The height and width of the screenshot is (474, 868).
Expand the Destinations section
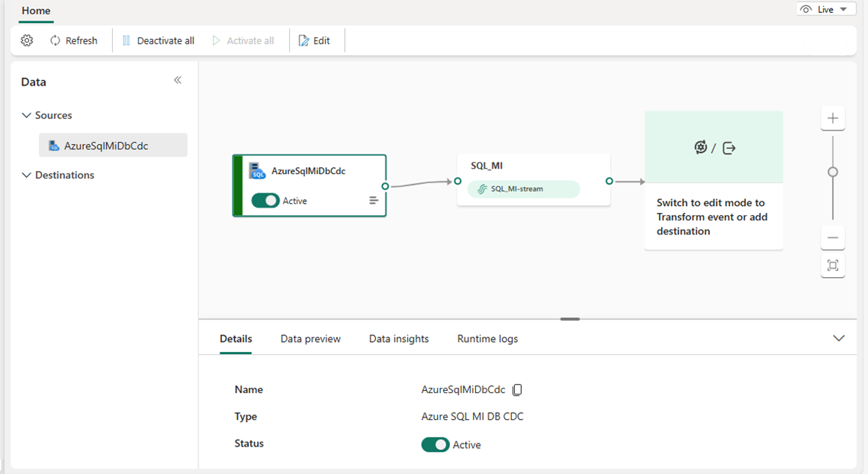pos(25,175)
